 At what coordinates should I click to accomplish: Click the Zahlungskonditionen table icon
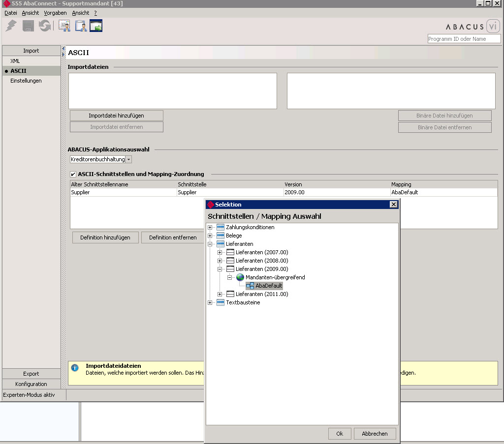tap(220, 227)
